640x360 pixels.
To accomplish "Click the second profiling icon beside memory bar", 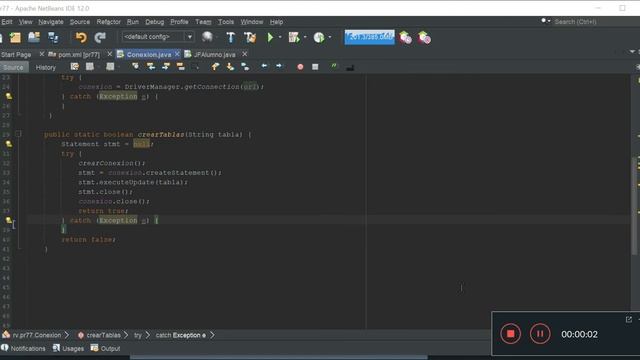I will click(x=424, y=38).
